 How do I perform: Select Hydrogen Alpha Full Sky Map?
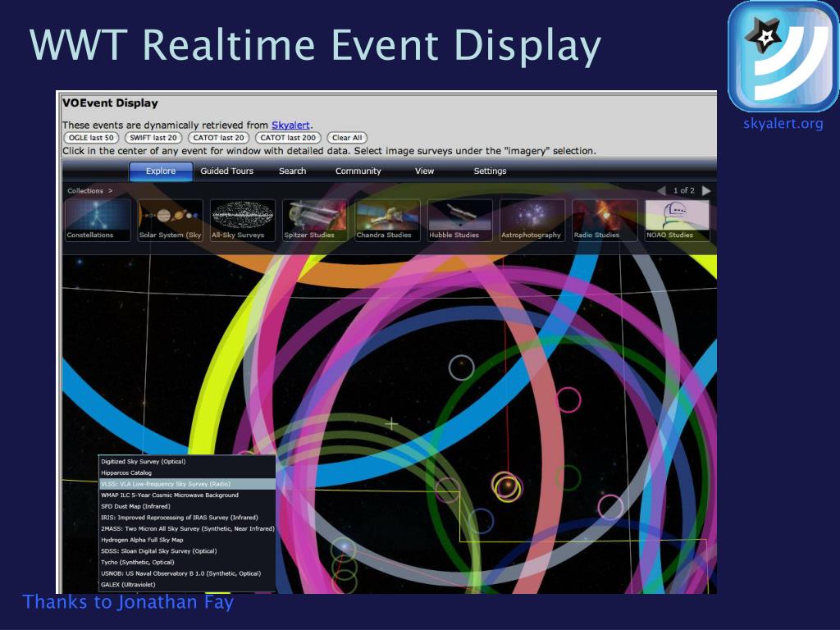tap(187, 540)
